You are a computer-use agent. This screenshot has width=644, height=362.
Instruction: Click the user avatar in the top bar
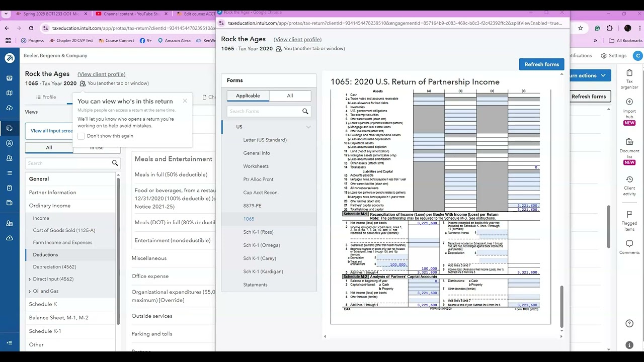(x=638, y=56)
